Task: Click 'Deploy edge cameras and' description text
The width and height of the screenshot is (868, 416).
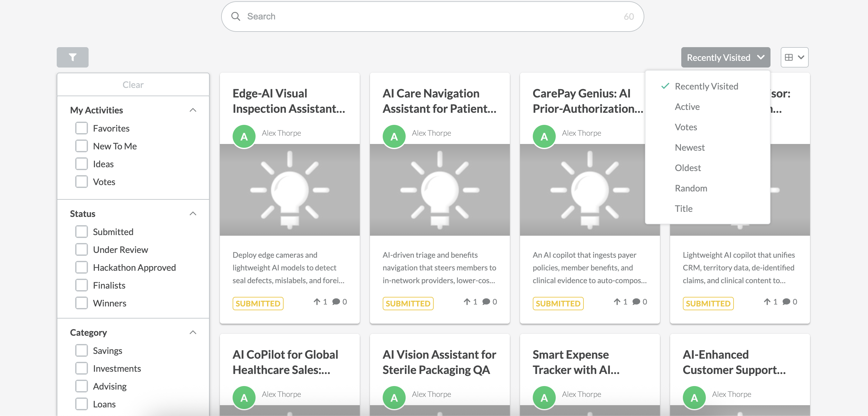Action: (275, 255)
